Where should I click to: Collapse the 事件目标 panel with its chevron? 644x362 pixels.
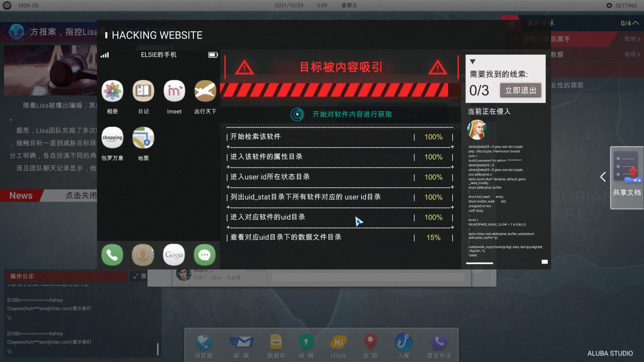635,22
